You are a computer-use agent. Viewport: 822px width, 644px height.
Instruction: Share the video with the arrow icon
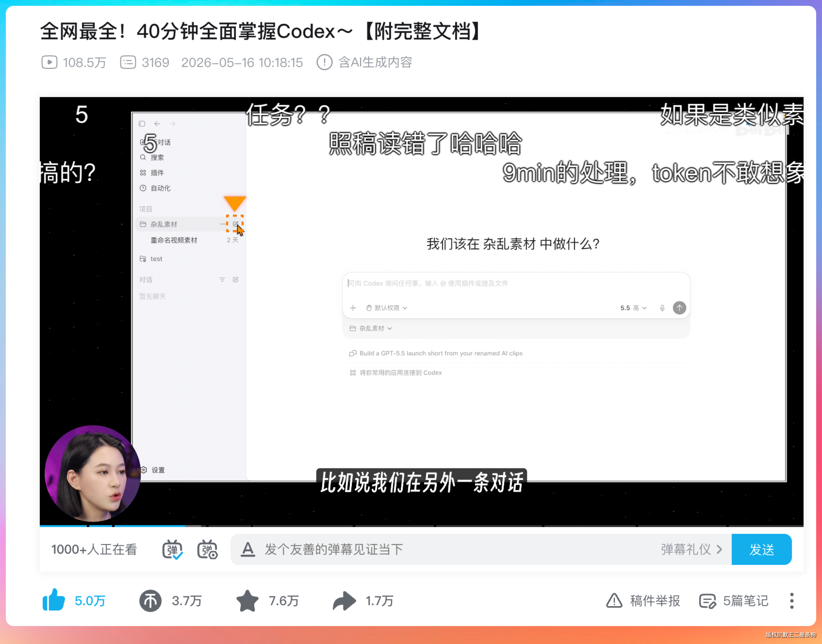(344, 601)
